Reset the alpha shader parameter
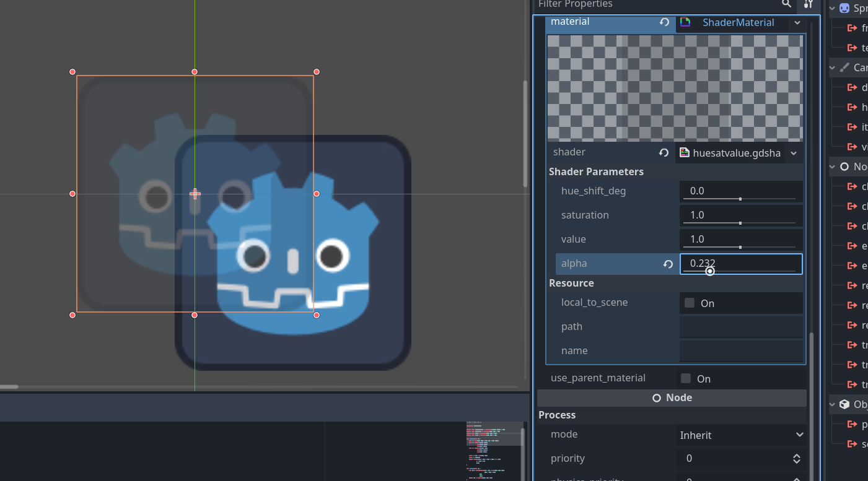The height and width of the screenshot is (481, 868). click(668, 264)
